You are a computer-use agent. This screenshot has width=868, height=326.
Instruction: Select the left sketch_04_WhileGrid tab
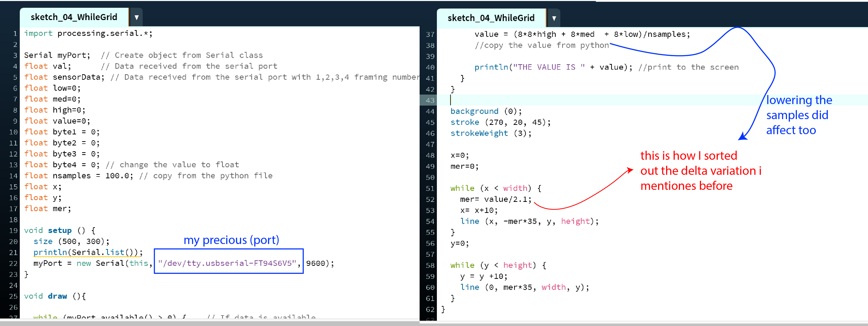(74, 17)
